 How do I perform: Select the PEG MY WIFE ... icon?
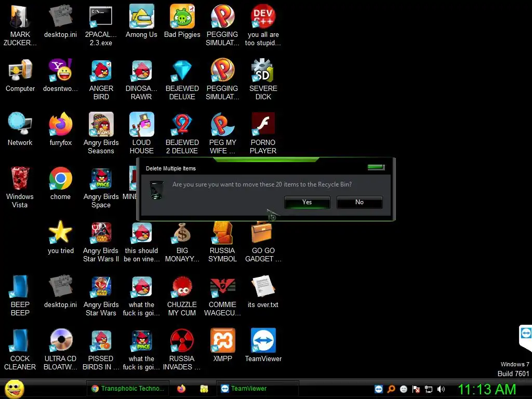[x=222, y=134]
